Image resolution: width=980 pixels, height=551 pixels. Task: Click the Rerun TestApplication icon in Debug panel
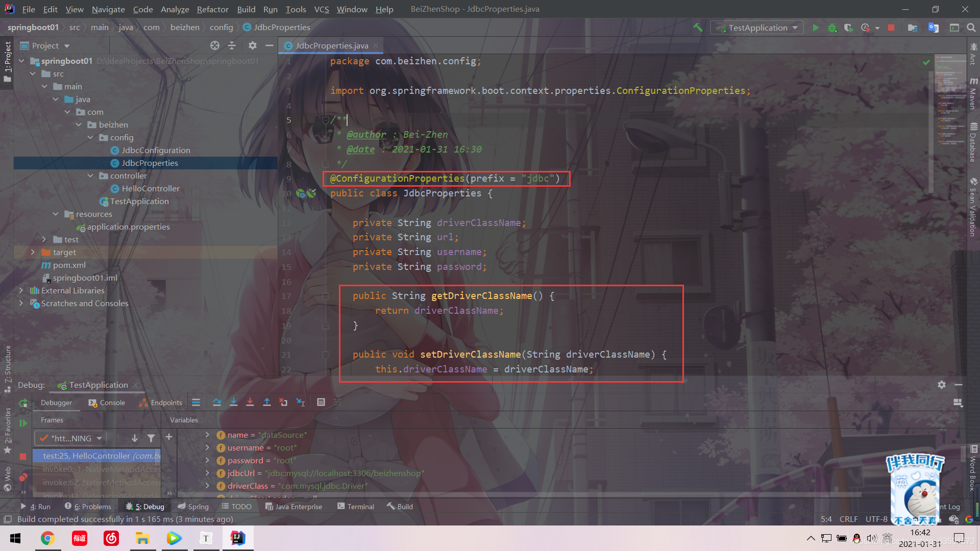pyautogui.click(x=23, y=403)
